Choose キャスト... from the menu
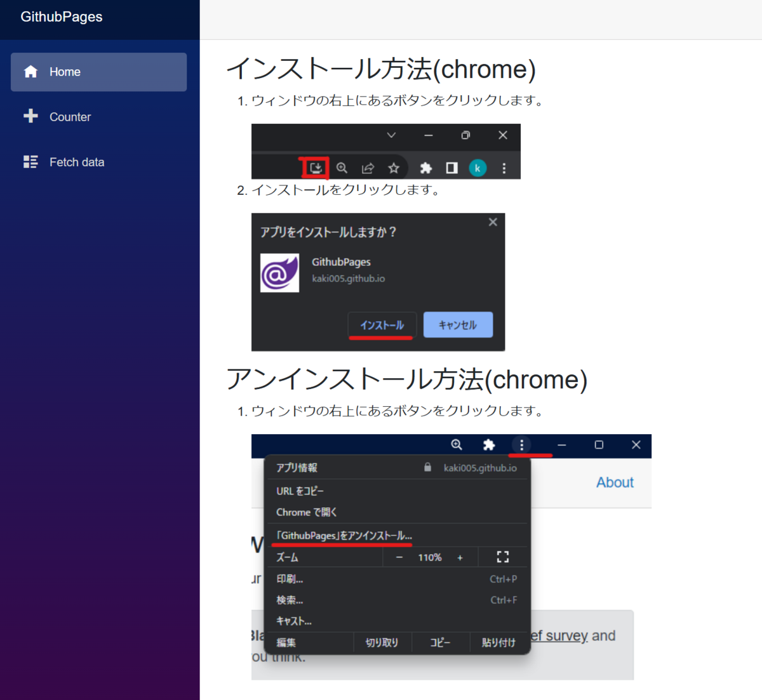 [x=397, y=621]
